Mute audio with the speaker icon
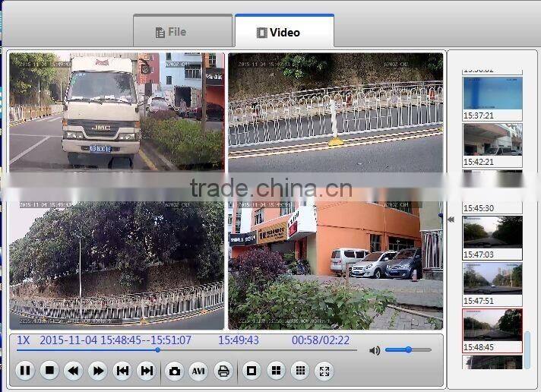 pos(375,350)
